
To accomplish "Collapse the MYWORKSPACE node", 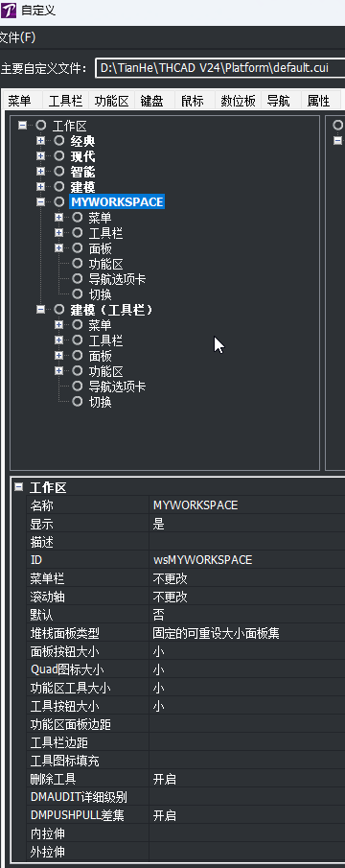I will (40, 202).
